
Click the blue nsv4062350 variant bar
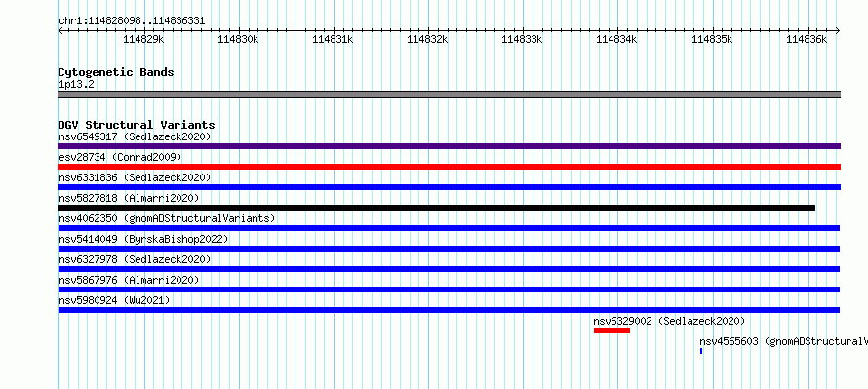point(449,228)
